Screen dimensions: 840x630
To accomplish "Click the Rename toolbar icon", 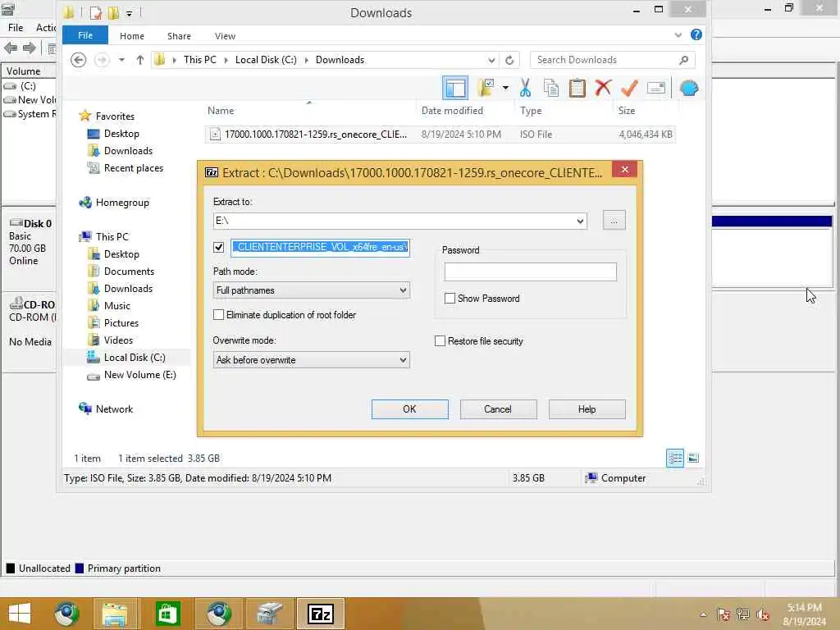I will [x=655, y=87].
